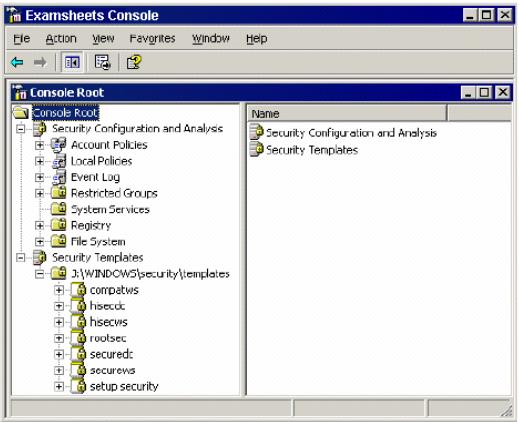Open the Favorites menu
Image resolution: width=519 pixels, height=422 pixels.
tap(152, 39)
